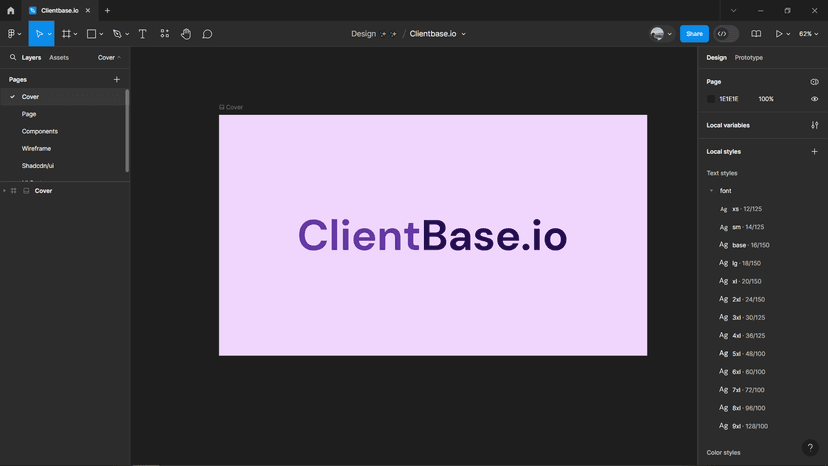
Task: Switch to the Assets tab
Action: pyautogui.click(x=59, y=58)
